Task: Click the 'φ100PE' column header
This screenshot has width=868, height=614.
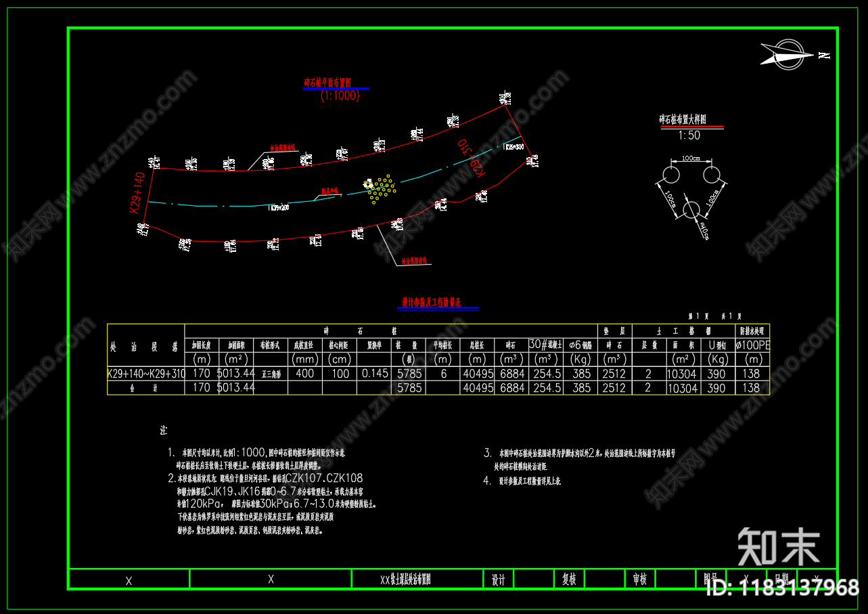Action: 752,345
